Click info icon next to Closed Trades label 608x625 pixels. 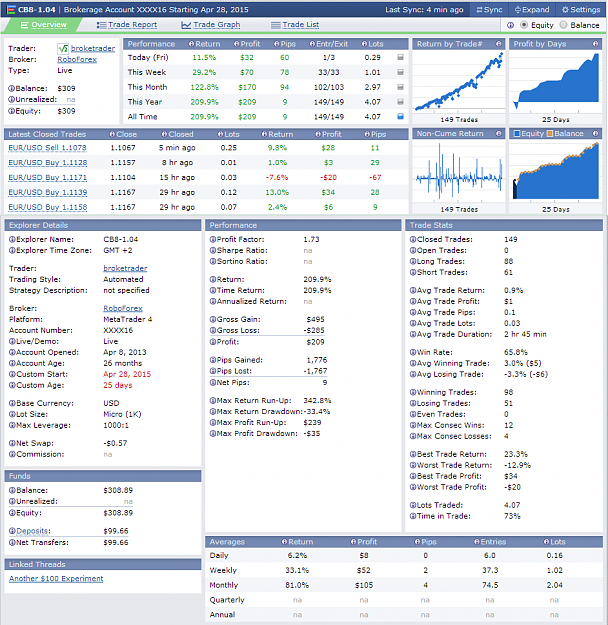click(x=413, y=240)
